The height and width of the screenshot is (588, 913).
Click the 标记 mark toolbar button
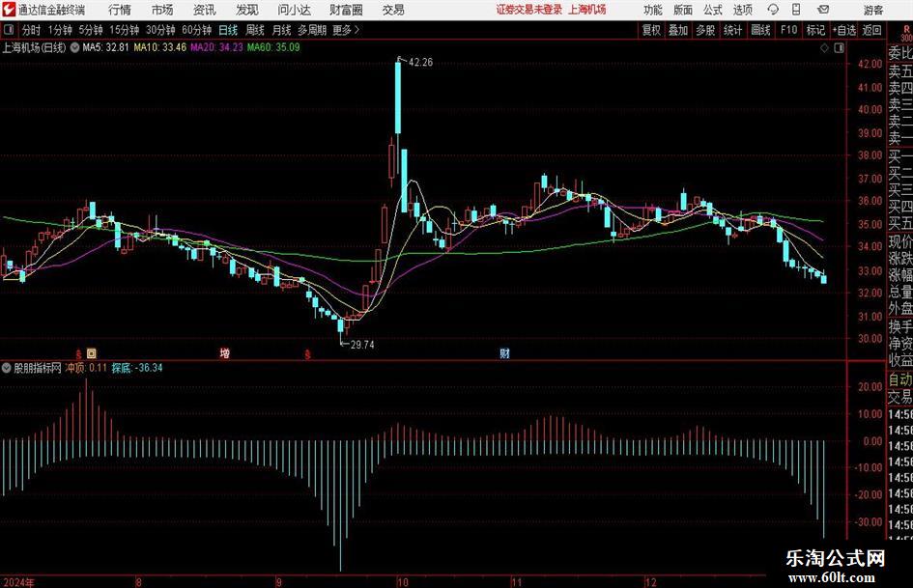[815, 30]
